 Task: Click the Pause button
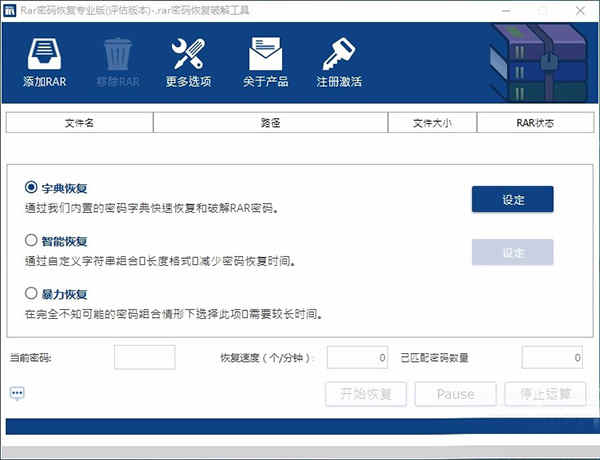click(455, 394)
